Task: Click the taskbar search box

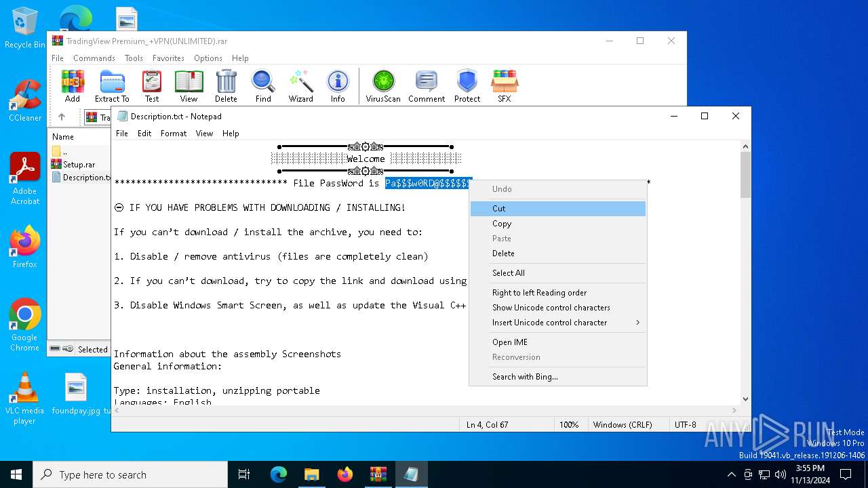Action: (130, 474)
